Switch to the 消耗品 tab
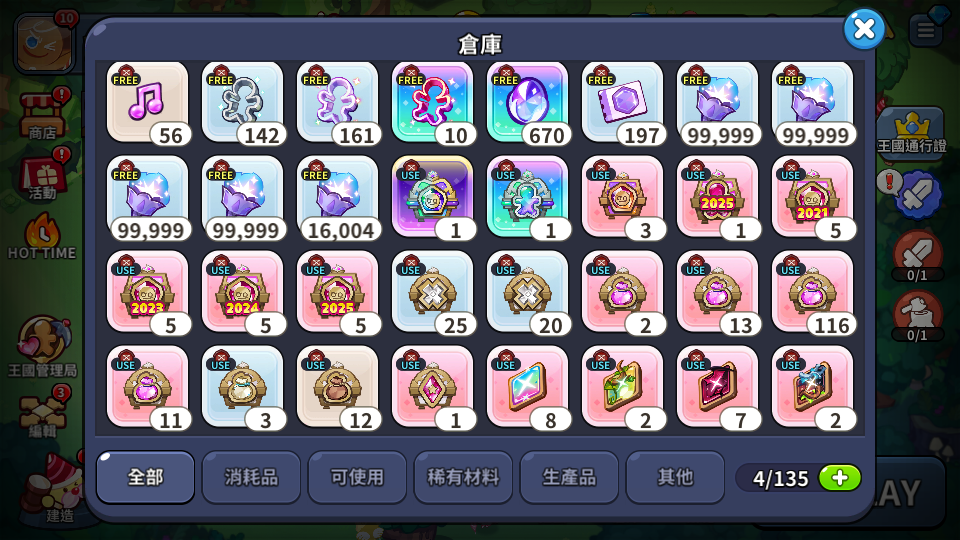Image resolution: width=960 pixels, height=540 pixels. click(251, 478)
